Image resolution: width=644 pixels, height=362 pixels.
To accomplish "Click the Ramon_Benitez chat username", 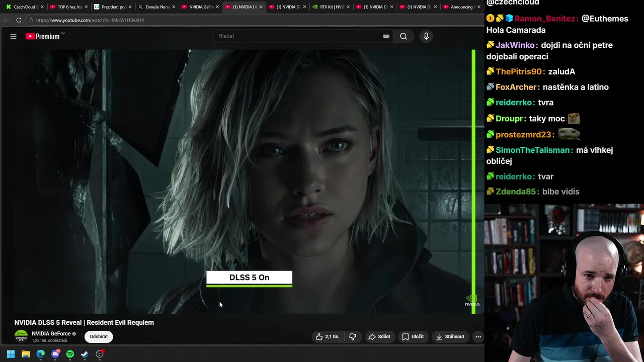I will click(x=544, y=19).
